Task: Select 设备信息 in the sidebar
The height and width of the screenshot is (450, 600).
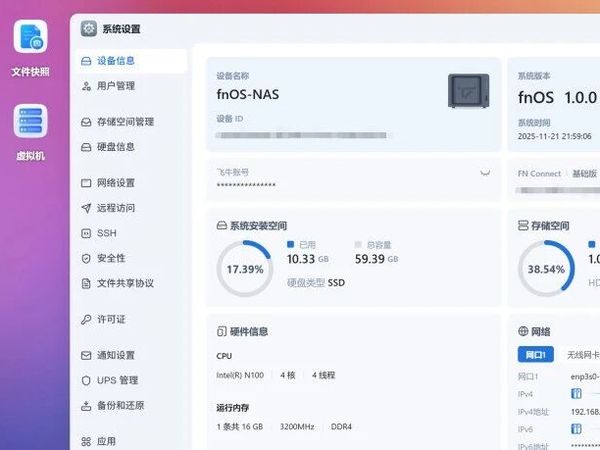Action: pos(131,61)
